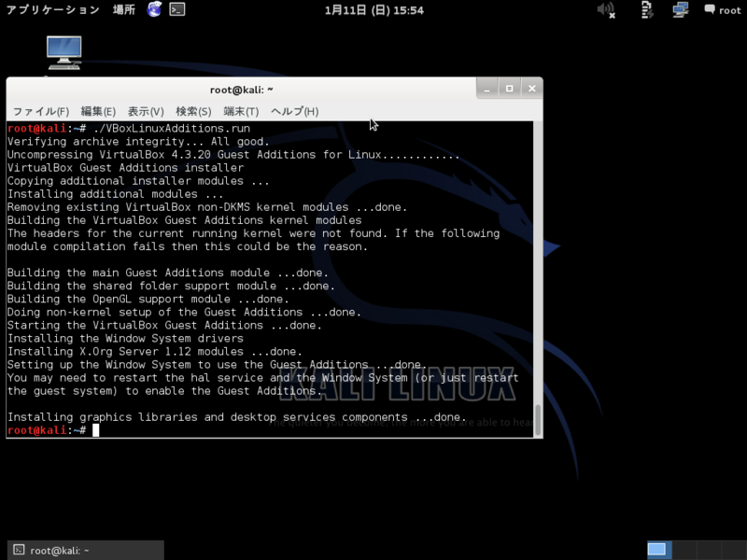Open the root user menu
747x560 pixels.
pos(723,10)
